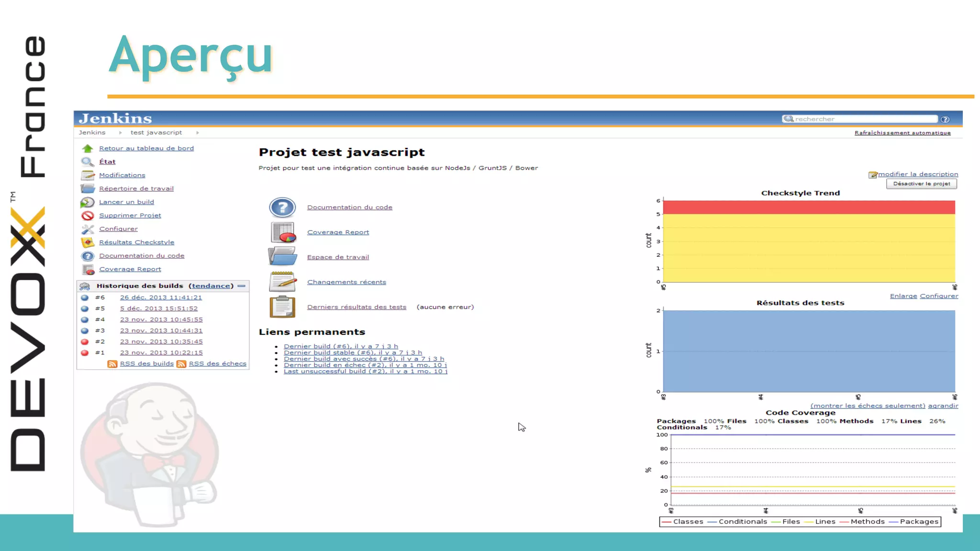Click the search help question mark icon
The height and width of the screenshot is (551, 980).
pyautogui.click(x=945, y=120)
